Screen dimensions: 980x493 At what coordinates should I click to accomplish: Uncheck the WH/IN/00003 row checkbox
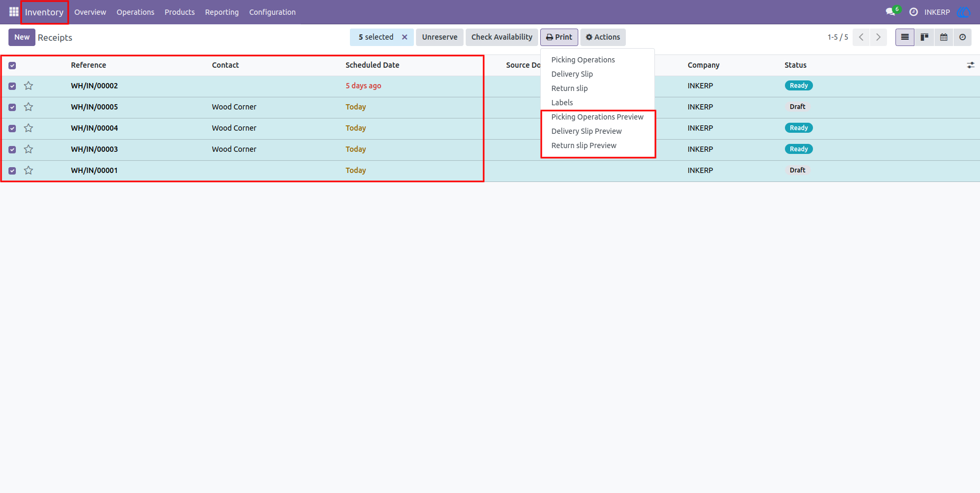point(12,150)
